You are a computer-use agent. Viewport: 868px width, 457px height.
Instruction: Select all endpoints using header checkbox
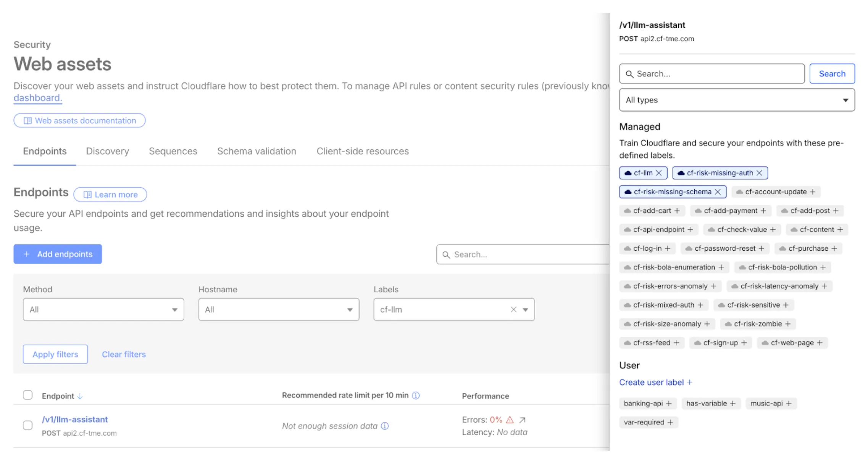coord(27,395)
